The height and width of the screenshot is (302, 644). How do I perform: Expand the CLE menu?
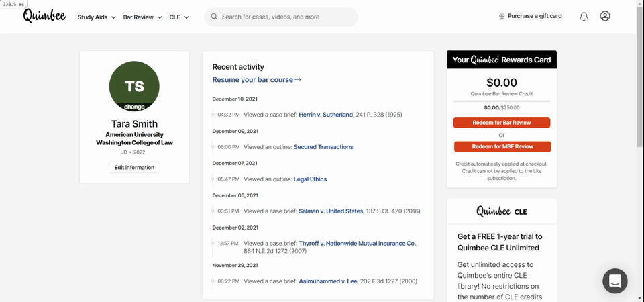[x=179, y=17]
